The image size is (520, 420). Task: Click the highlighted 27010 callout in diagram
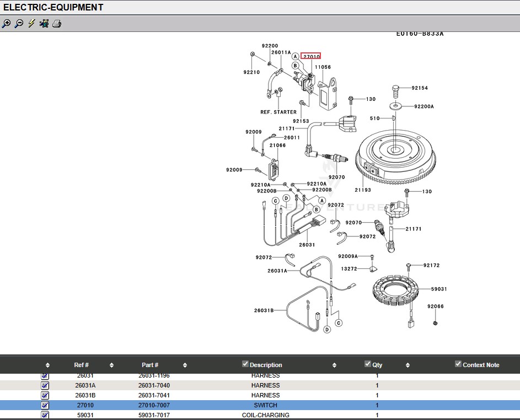[x=311, y=56]
